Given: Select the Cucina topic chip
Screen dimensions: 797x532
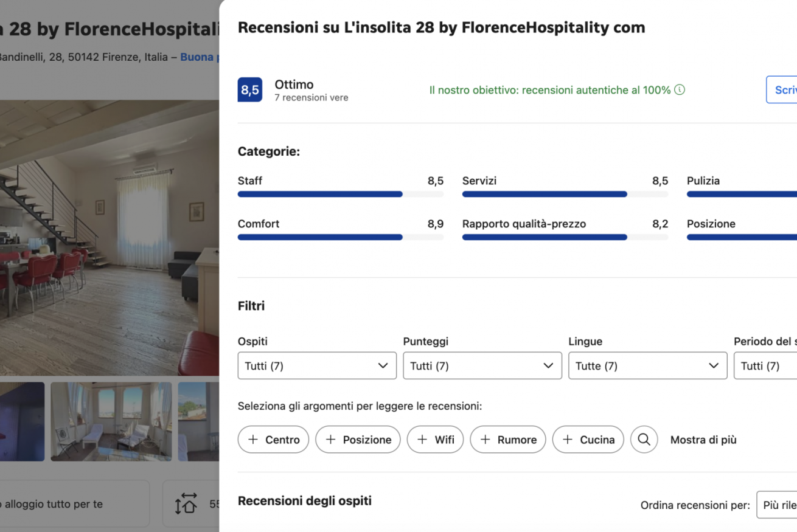Looking at the screenshot, I should pyautogui.click(x=588, y=440).
